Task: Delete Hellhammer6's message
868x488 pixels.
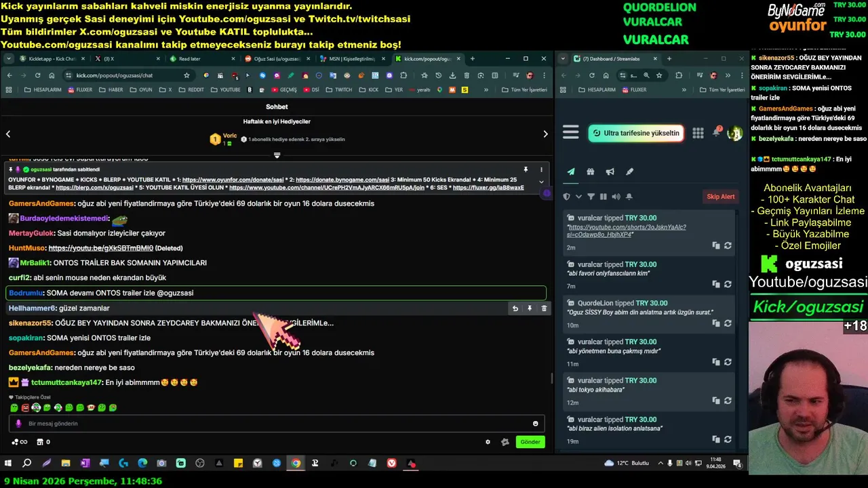Action: click(x=544, y=308)
